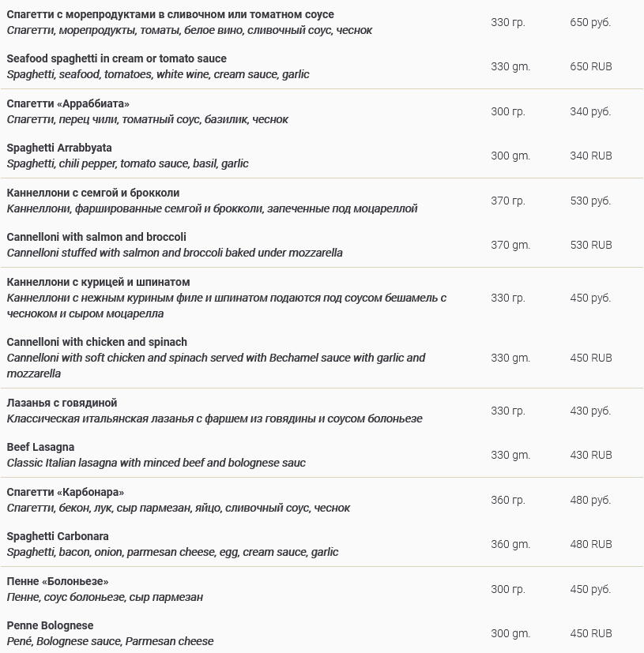The height and width of the screenshot is (653, 644).
Task: Click the "Каннеллони с курицей и шпинатом" title
Action: click(98, 282)
